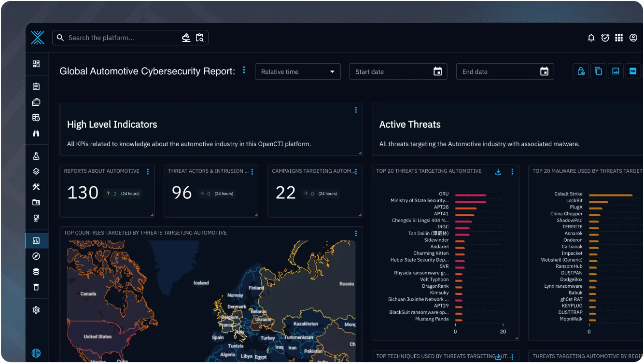644x363 pixels.
Task: Open Techniques tools icon in sidebar
Action: click(x=36, y=187)
